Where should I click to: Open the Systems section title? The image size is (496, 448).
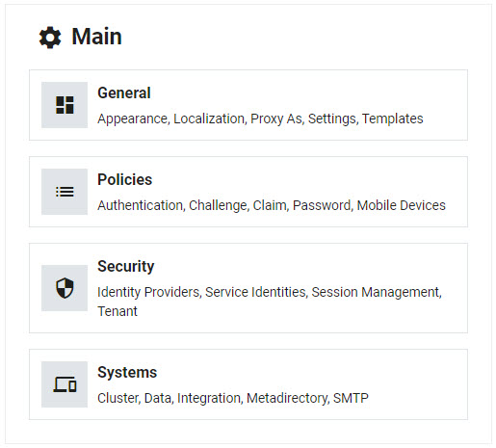pos(127,373)
